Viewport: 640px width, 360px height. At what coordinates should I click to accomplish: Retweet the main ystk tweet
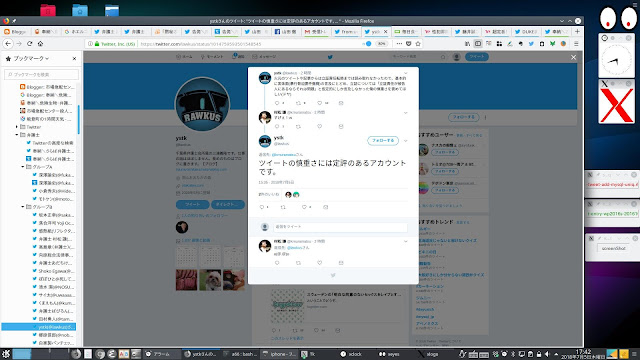pyautogui.click(x=283, y=207)
